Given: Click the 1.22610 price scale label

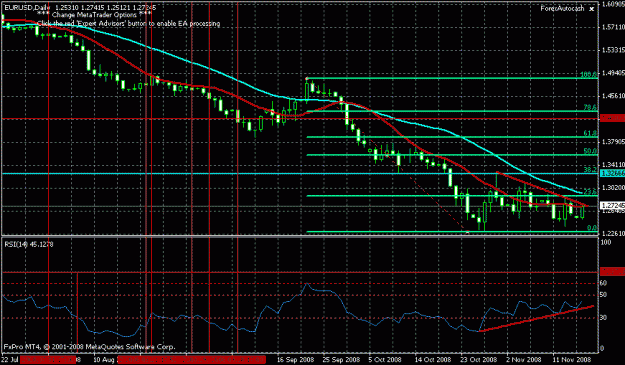Looking at the screenshot, I should point(613,234).
